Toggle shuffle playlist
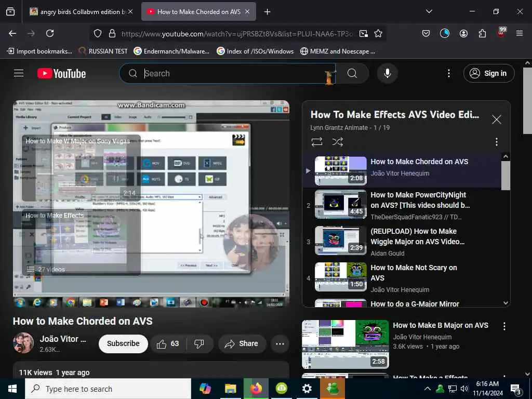This screenshot has height=399, width=532. tap(337, 141)
